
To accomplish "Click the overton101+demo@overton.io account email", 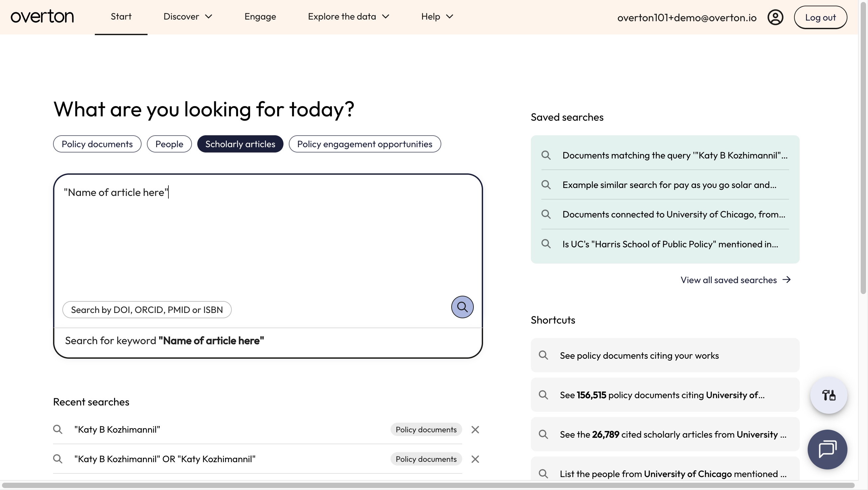I will coord(687,17).
